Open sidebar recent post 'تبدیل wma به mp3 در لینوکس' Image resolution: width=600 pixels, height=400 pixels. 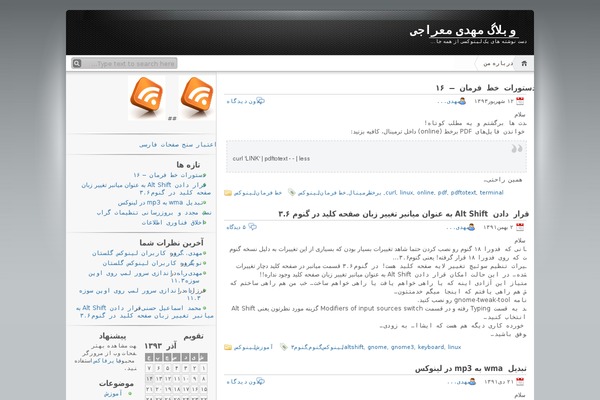click(x=160, y=202)
